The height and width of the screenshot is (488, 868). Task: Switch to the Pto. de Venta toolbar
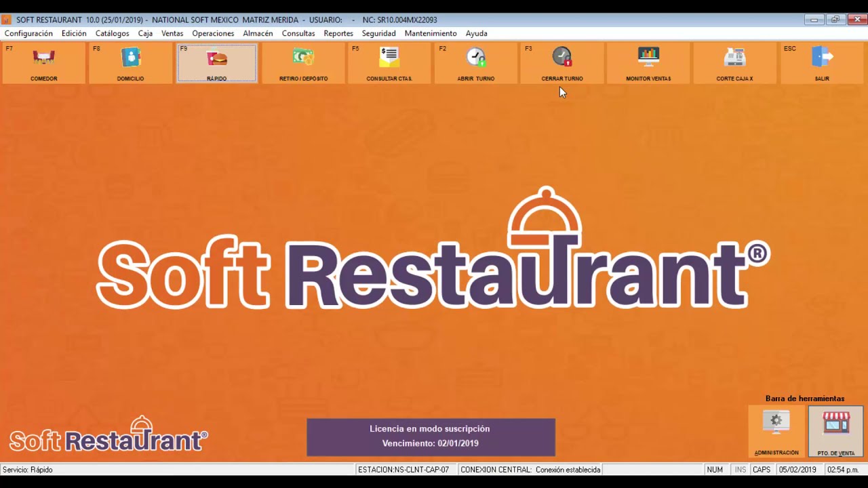[x=836, y=432]
